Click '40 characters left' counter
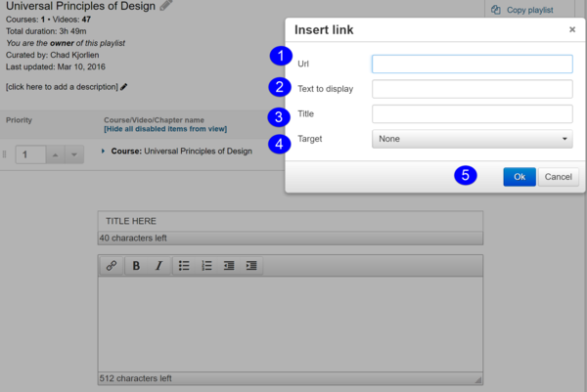The width and height of the screenshot is (587, 392). coord(133,238)
